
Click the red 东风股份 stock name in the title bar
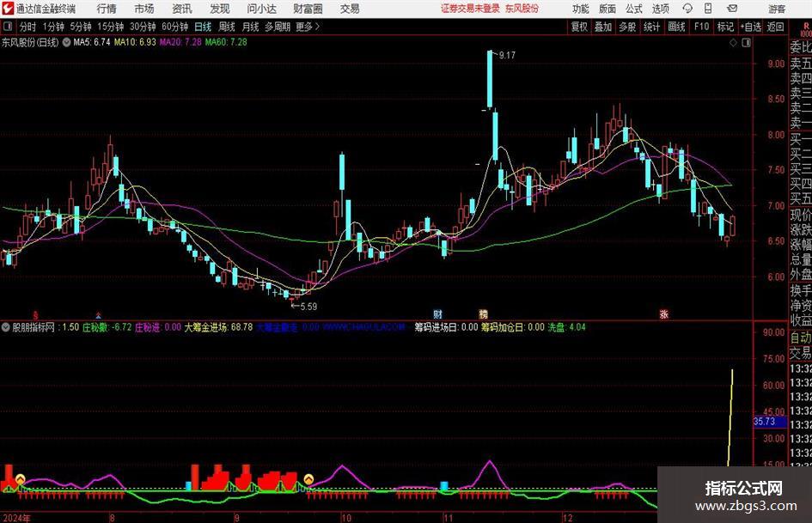(x=522, y=9)
